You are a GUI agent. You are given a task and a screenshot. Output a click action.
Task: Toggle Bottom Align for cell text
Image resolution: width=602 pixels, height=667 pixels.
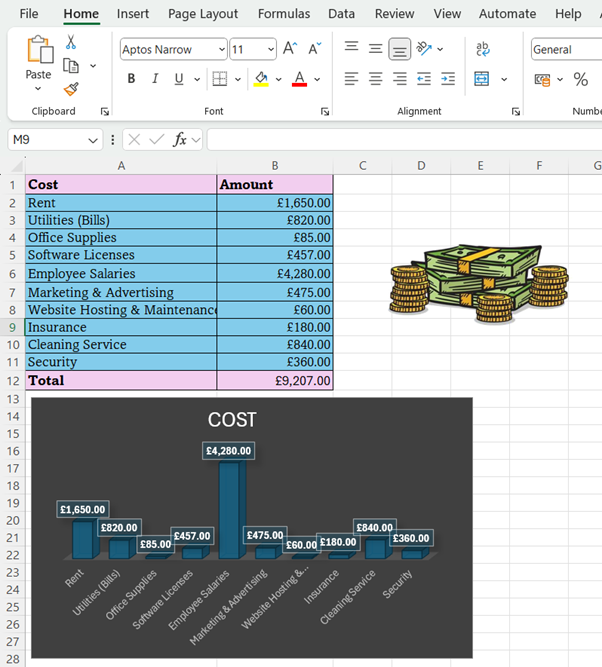[399, 49]
